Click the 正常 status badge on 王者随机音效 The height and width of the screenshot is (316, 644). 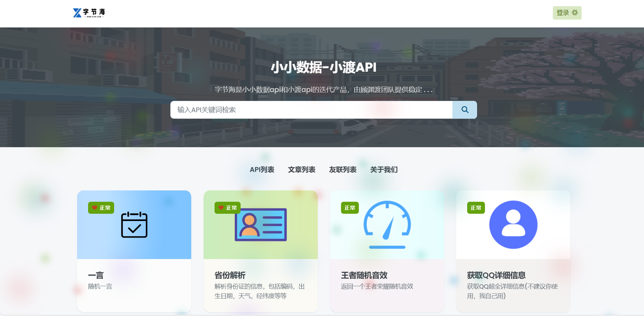pyautogui.click(x=350, y=208)
